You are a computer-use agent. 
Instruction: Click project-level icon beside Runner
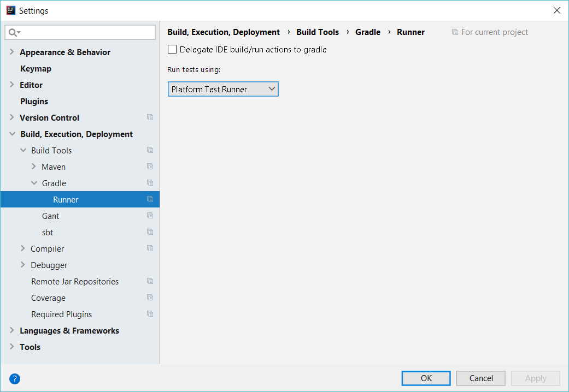(x=150, y=199)
